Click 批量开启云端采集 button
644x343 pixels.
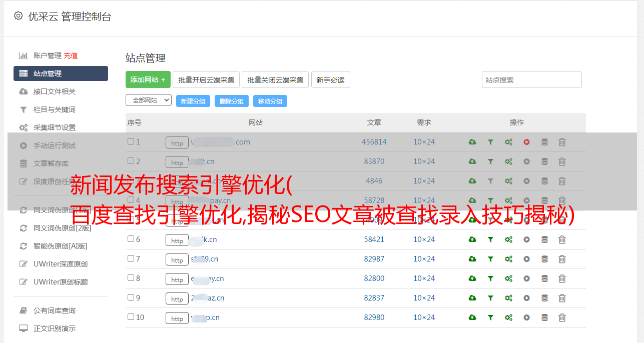click(206, 79)
